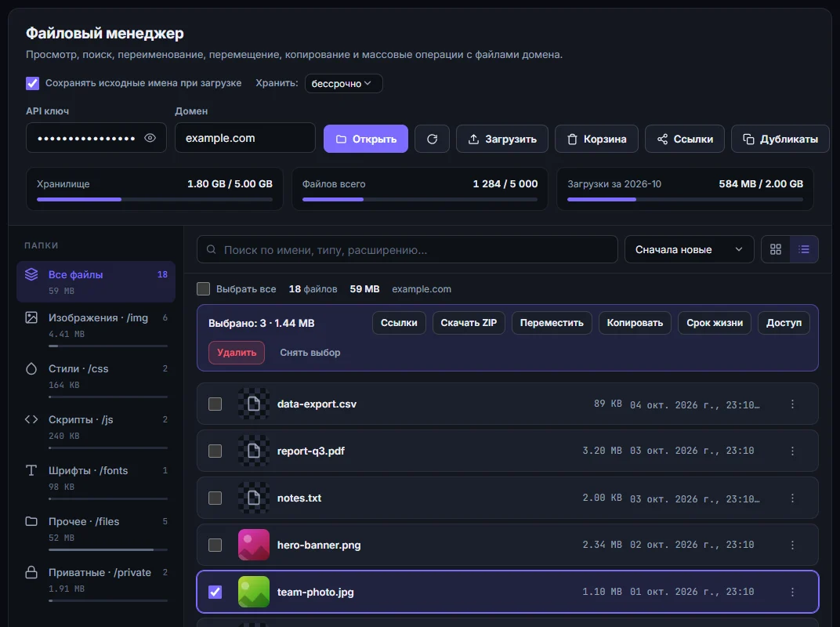
Task: Select the data-export.csv checkbox
Action: click(215, 404)
